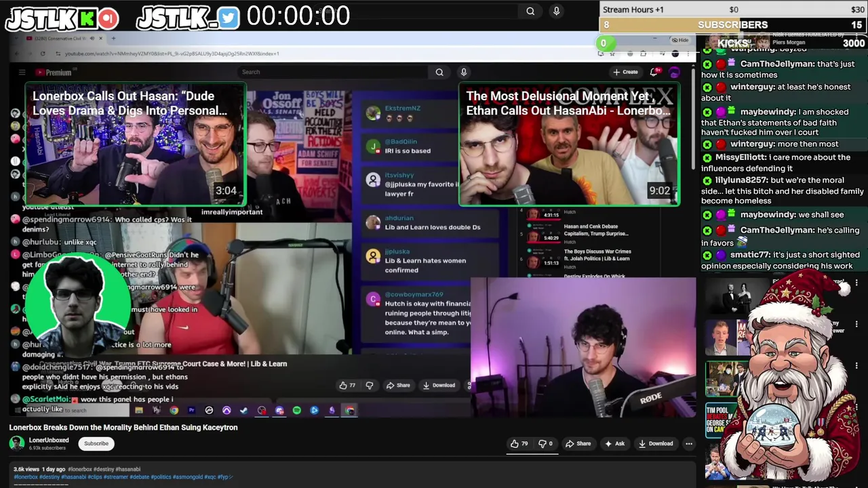This screenshot has width=868, height=488.
Task: Click the YouTube Premium logo
Action: click(54, 73)
